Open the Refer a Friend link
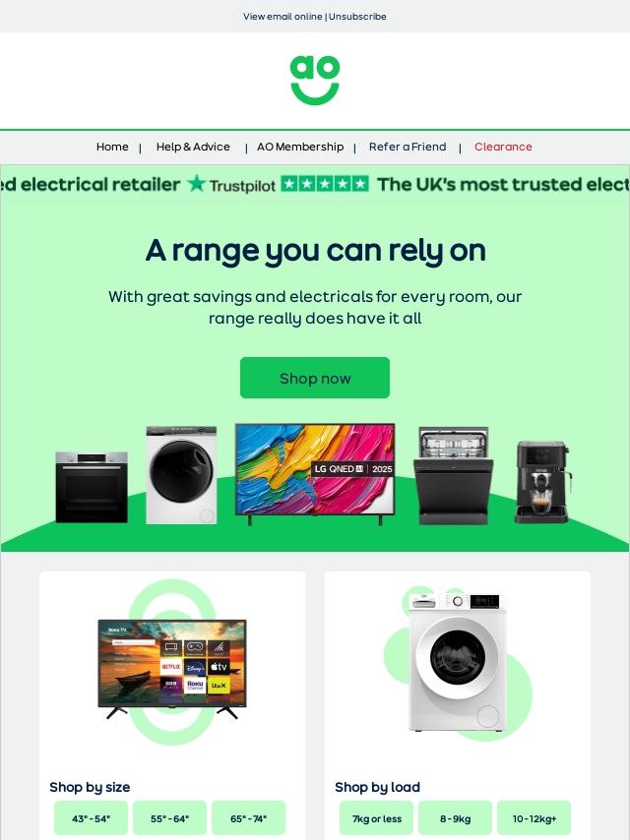 coord(408,147)
